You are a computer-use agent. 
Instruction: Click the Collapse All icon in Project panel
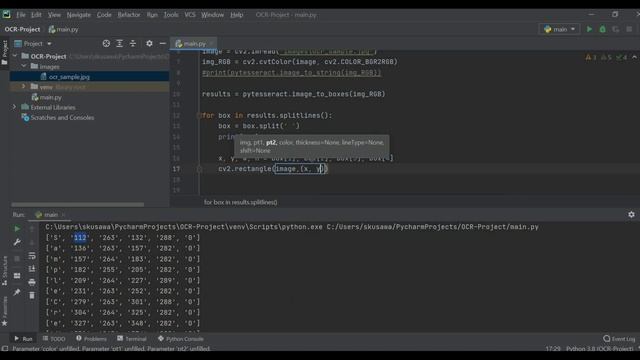coord(133,43)
